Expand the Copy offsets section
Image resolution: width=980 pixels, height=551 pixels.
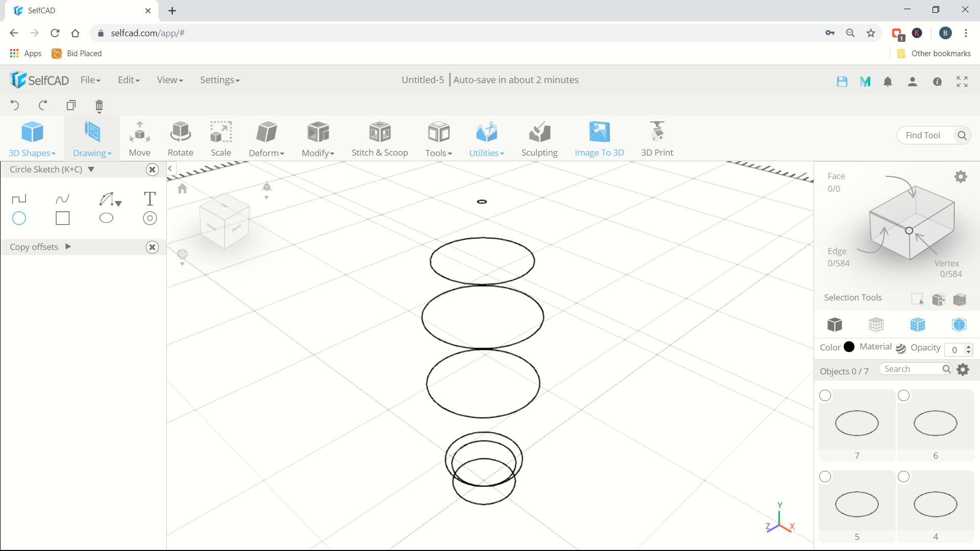pos(68,247)
